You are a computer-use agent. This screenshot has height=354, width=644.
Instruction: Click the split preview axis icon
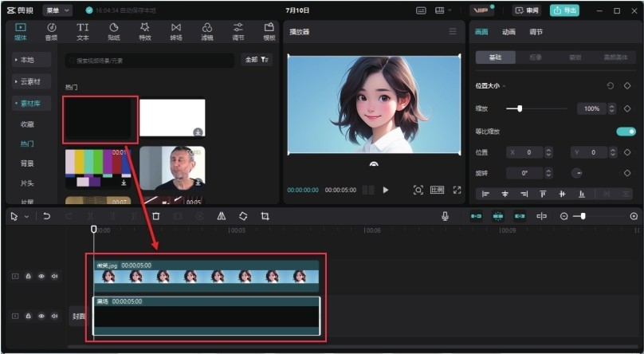(542, 216)
